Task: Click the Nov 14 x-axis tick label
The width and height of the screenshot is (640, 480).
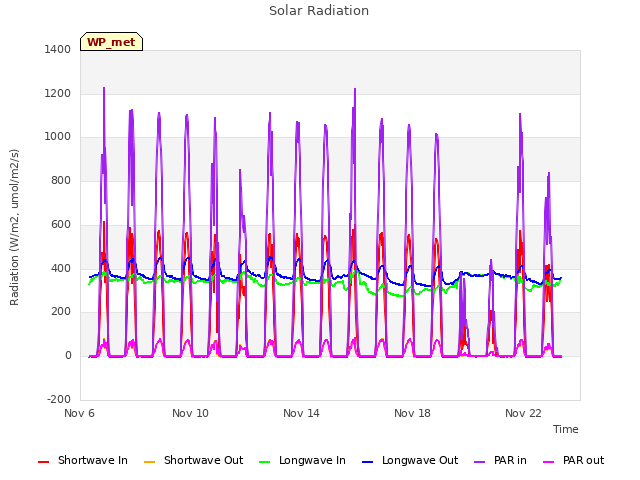Action: click(x=301, y=413)
